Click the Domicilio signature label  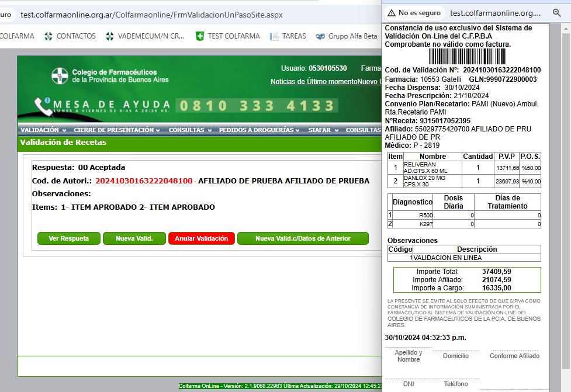pyautogui.click(x=455, y=356)
